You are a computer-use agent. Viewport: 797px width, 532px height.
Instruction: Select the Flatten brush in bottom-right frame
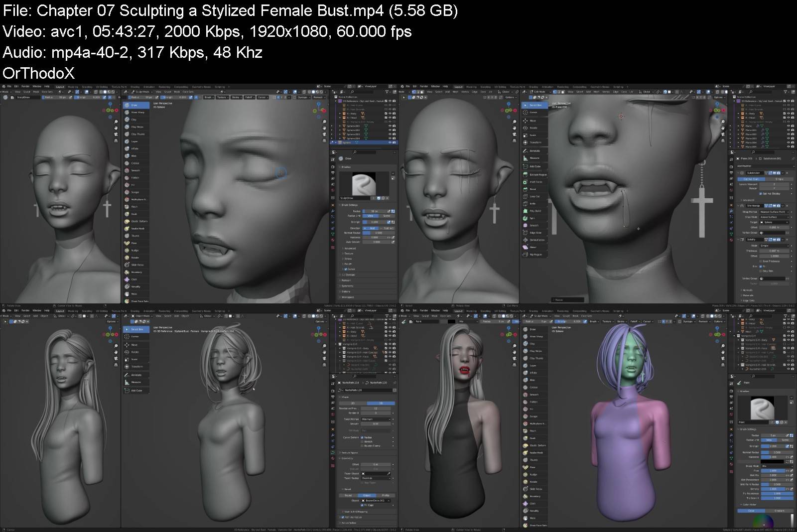pyautogui.click(x=534, y=401)
